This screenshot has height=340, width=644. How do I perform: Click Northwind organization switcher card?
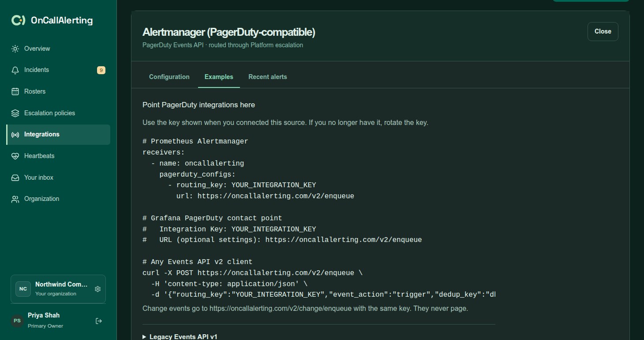click(58, 289)
